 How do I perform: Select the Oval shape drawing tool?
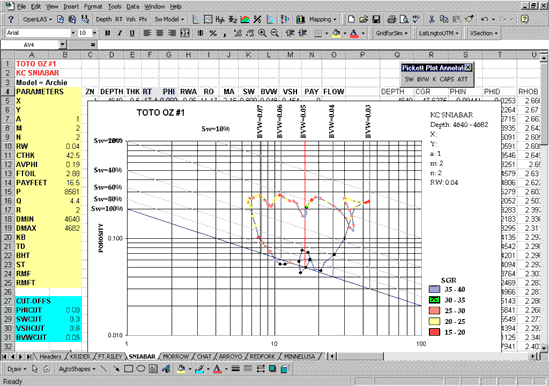coord(141,368)
